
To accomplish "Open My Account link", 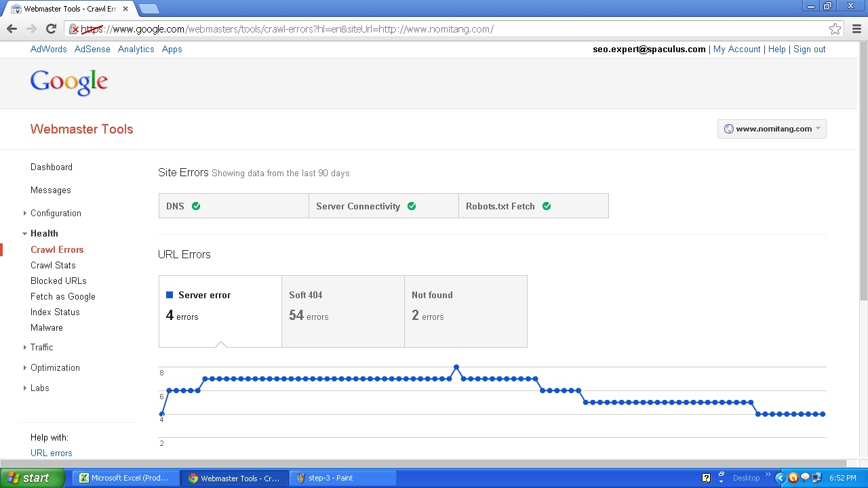I will [x=736, y=49].
